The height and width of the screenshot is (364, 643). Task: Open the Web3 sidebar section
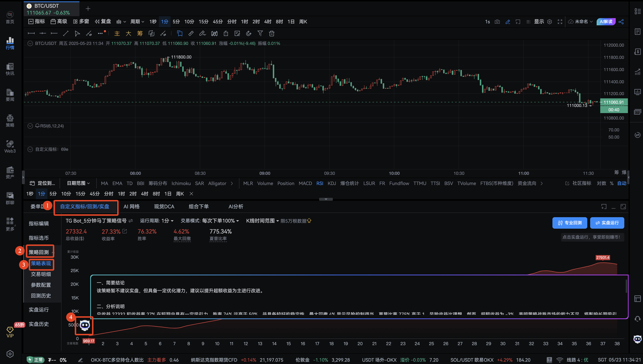(x=10, y=147)
